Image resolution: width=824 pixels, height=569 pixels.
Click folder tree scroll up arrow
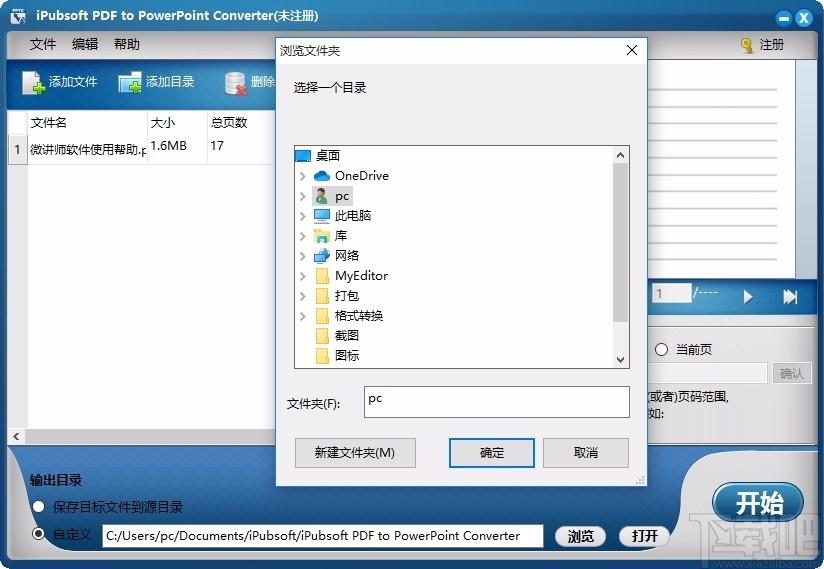pyautogui.click(x=620, y=156)
